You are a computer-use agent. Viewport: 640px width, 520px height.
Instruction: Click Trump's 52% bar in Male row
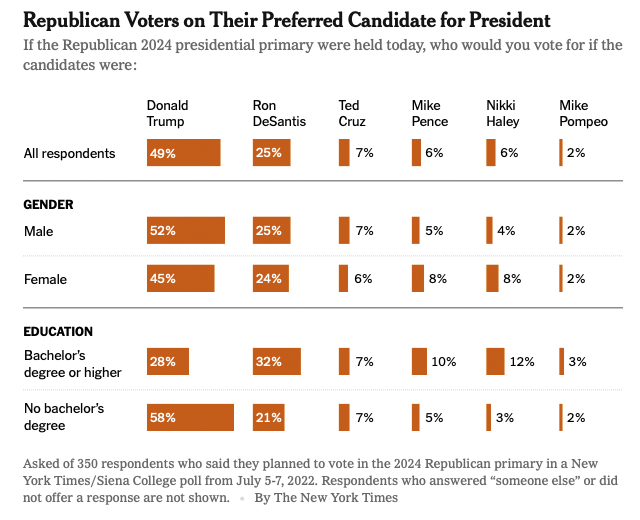(x=185, y=231)
